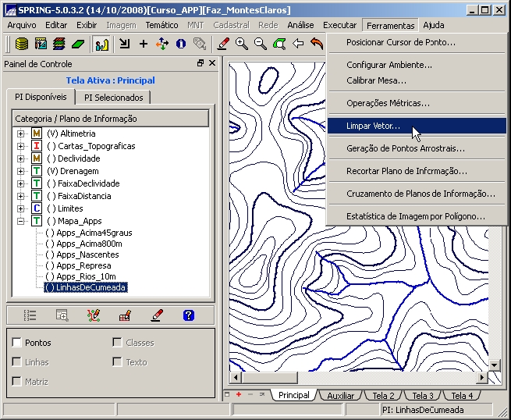Toggle the Texto checkbox
Screen dimensions: 511x420
[x=117, y=362]
